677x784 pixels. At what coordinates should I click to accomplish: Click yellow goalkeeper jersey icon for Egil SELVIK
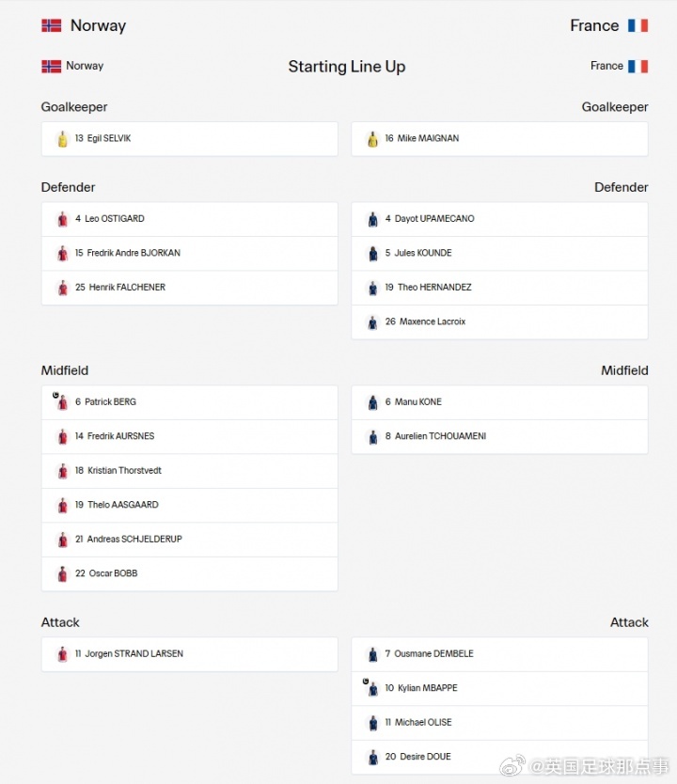click(x=62, y=139)
